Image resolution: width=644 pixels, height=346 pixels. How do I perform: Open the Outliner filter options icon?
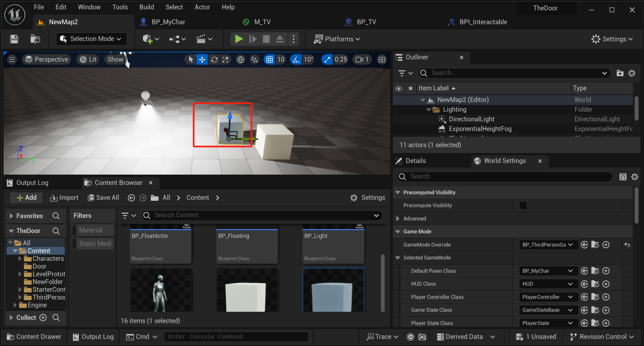pyautogui.click(x=405, y=73)
